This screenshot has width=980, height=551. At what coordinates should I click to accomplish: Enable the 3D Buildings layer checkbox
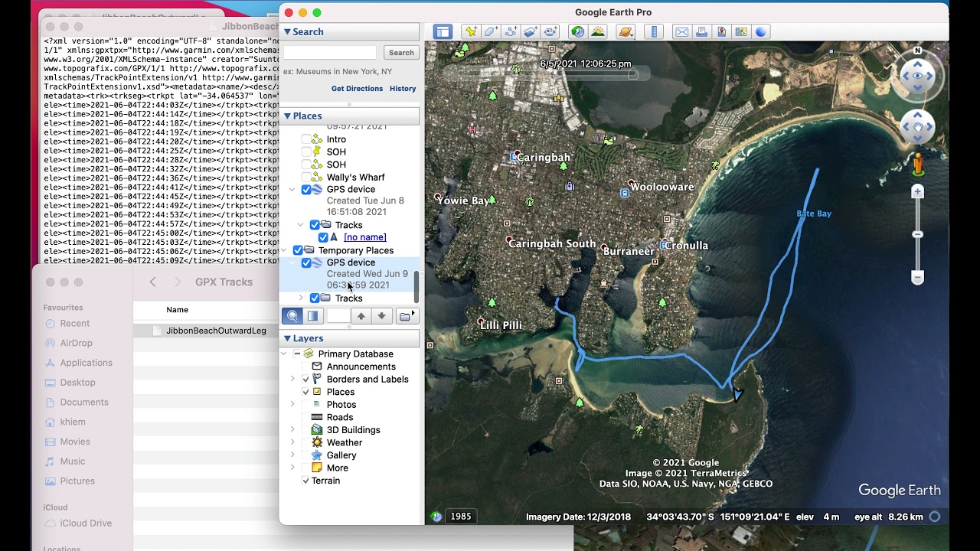pyautogui.click(x=306, y=430)
